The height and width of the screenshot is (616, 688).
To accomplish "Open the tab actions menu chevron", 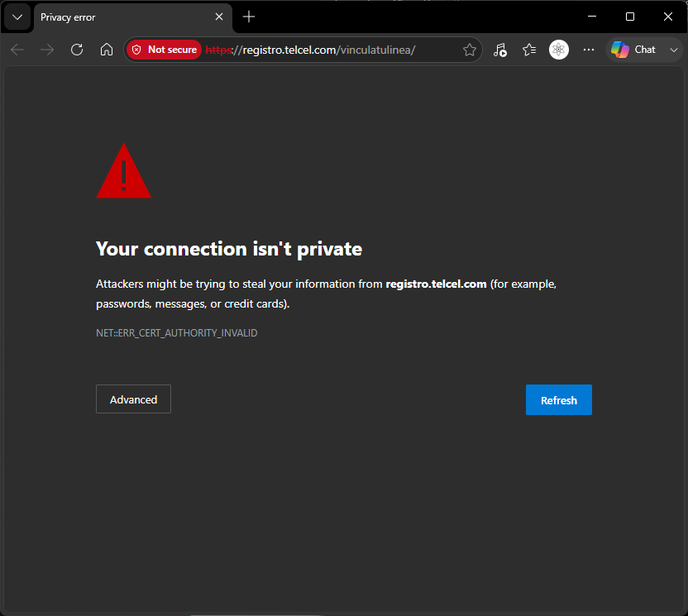I will point(17,17).
